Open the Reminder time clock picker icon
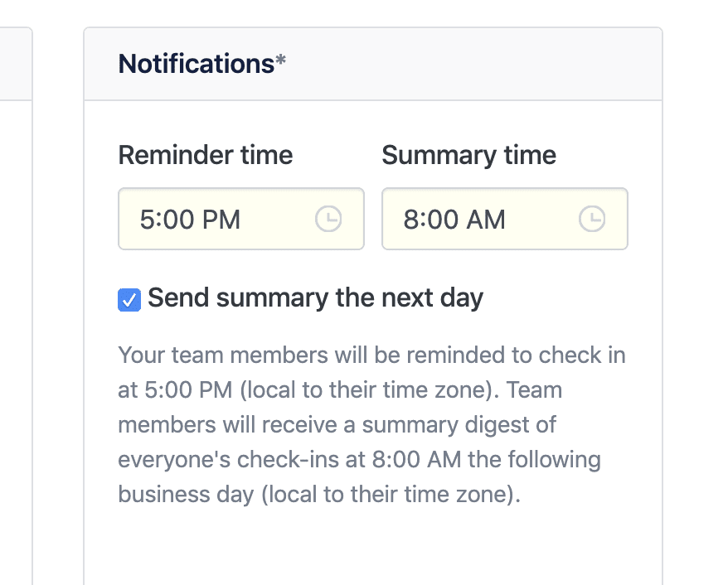 [x=328, y=220]
